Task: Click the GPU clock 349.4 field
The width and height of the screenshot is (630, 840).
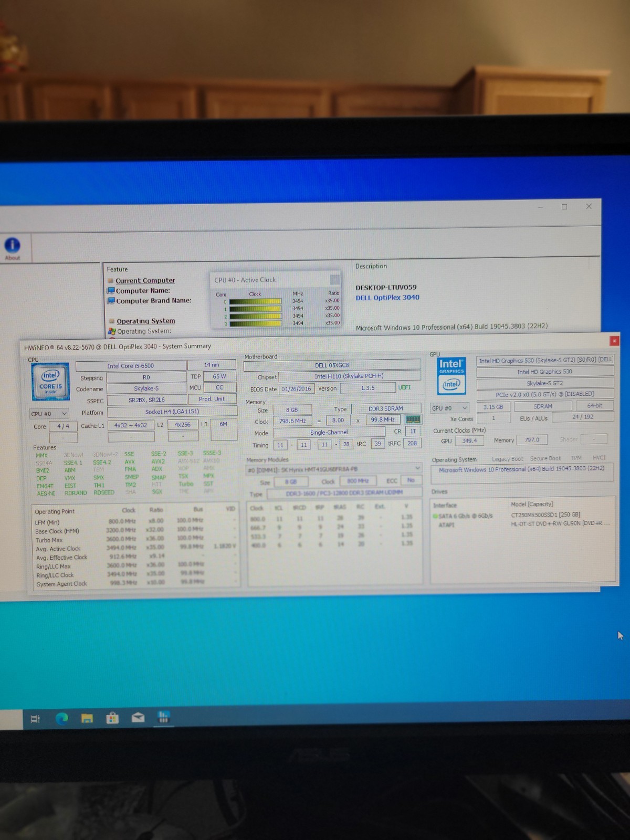Action: coord(470,441)
